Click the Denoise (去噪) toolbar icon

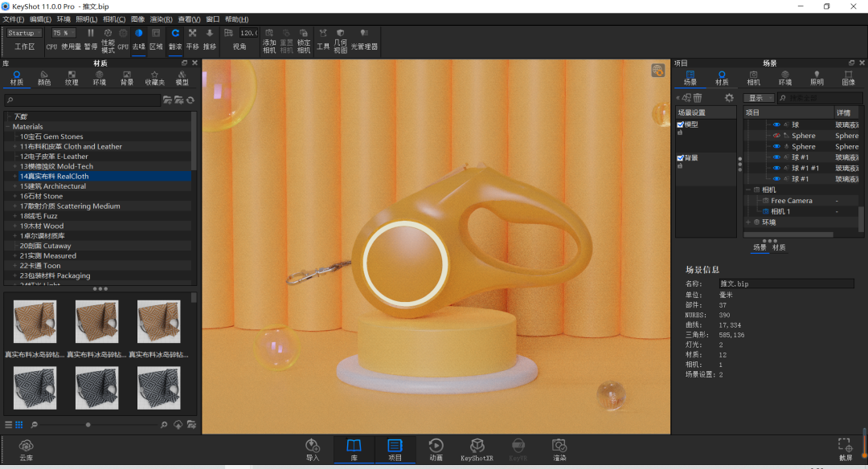click(138, 39)
